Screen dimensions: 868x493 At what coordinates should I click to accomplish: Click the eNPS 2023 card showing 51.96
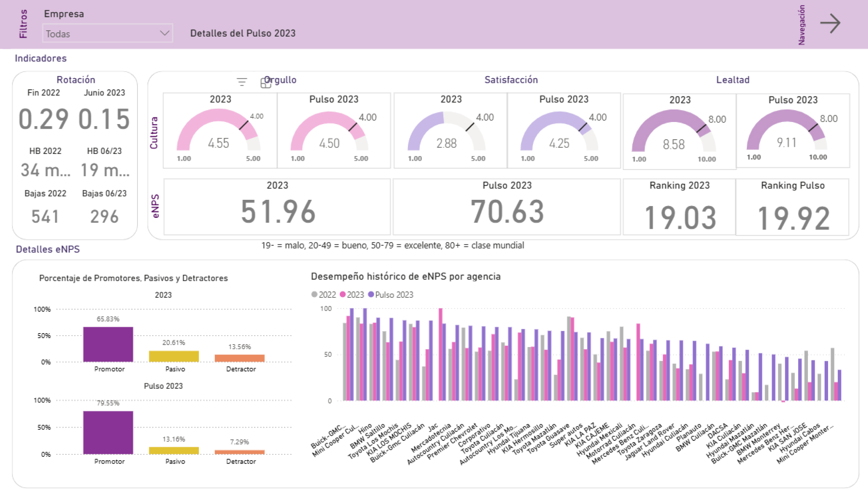(278, 211)
